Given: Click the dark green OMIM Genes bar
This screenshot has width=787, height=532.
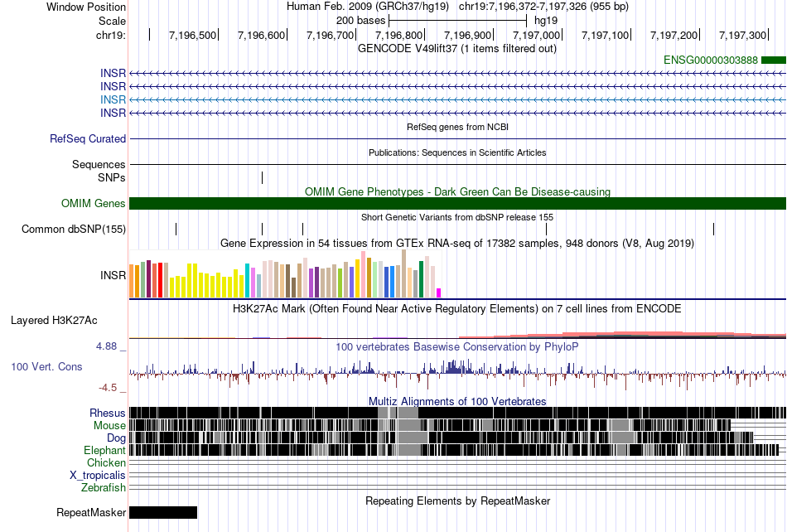Looking at the screenshot, I should pyautogui.click(x=457, y=203).
